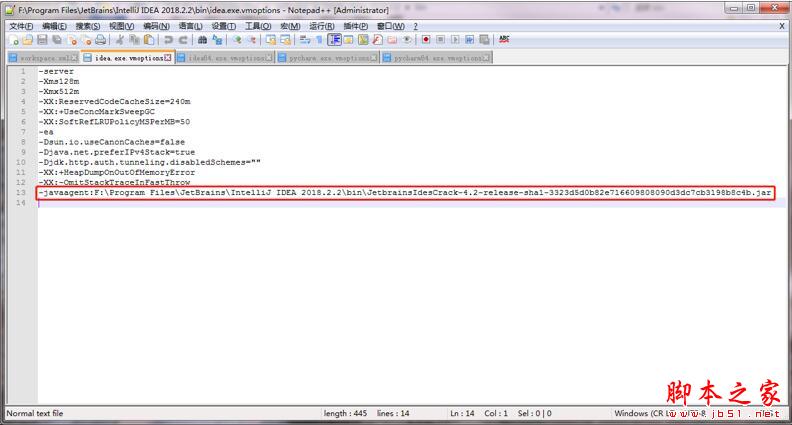
Task: Toggle synchronized vertical scrolling
Action: point(271,40)
